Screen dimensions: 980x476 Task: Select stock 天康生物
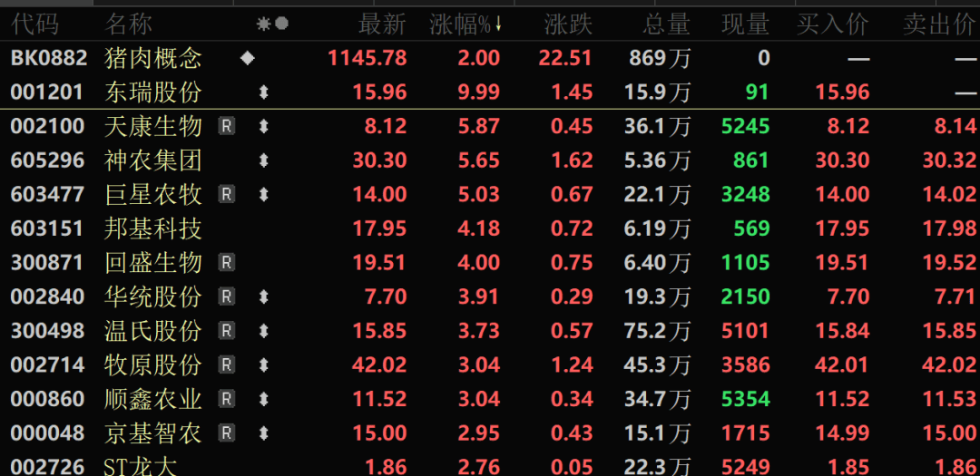click(x=153, y=127)
